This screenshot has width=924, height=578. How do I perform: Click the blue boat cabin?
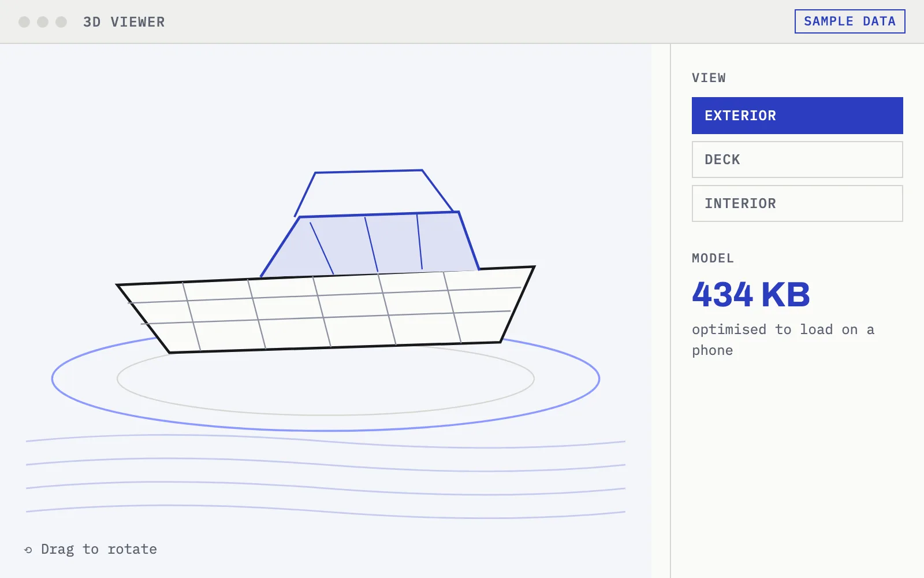tap(370, 243)
